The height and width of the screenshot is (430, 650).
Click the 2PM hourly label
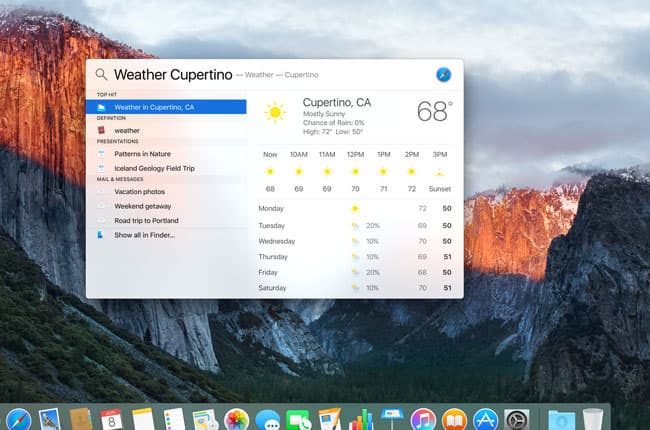pos(412,154)
